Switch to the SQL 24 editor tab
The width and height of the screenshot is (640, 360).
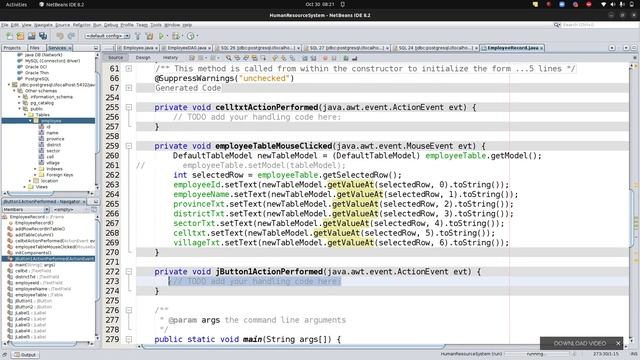(x=435, y=48)
